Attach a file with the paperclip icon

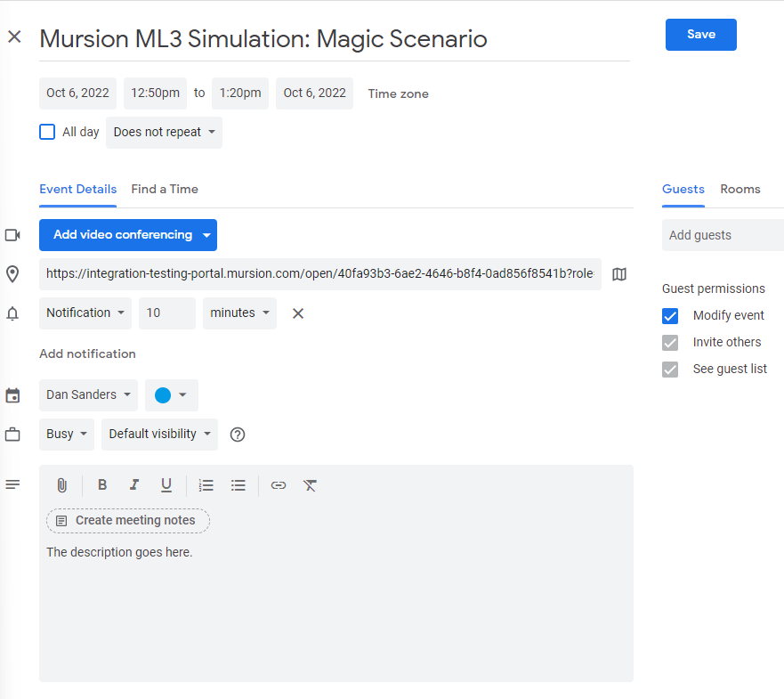pyautogui.click(x=61, y=485)
